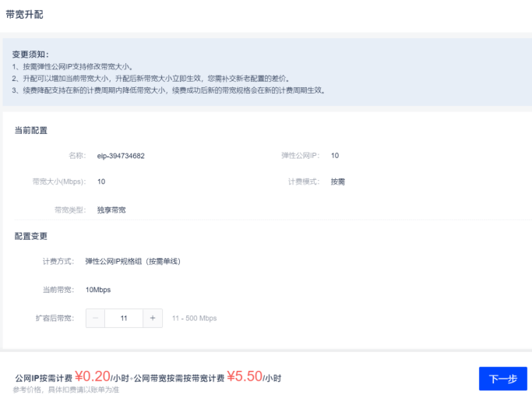Click the plus button to increase bandwidth
Image resolution: width=532 pixels, height=402 pixels.
pos(153,318)
